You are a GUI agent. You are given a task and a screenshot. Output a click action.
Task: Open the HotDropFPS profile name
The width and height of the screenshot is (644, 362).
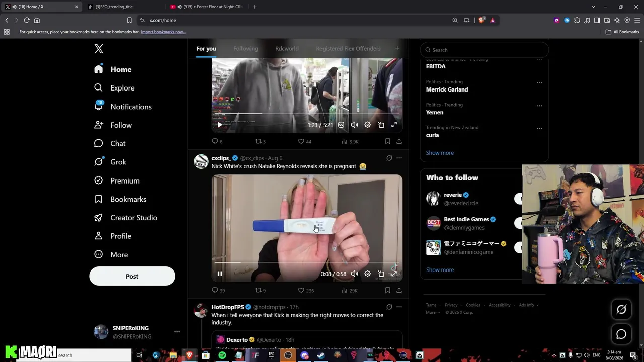(227, 307)
